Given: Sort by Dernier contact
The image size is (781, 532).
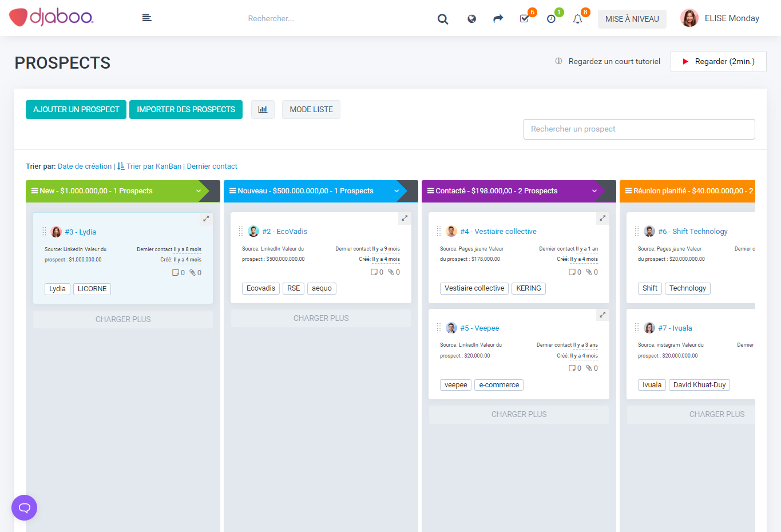Looking at the screenshot, I should [x=212, y=166].
